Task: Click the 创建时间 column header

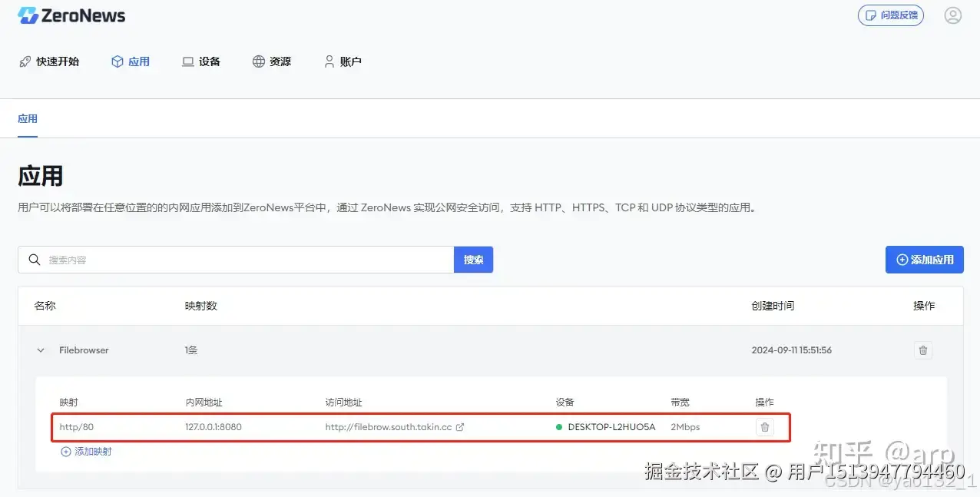Action: point(773,306)
